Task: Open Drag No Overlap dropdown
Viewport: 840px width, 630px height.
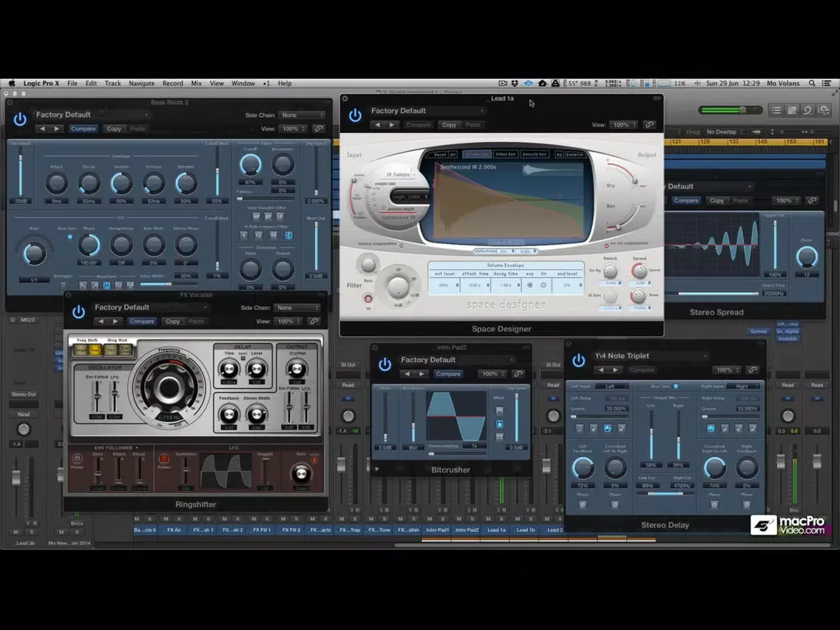Action: point(725,132)
